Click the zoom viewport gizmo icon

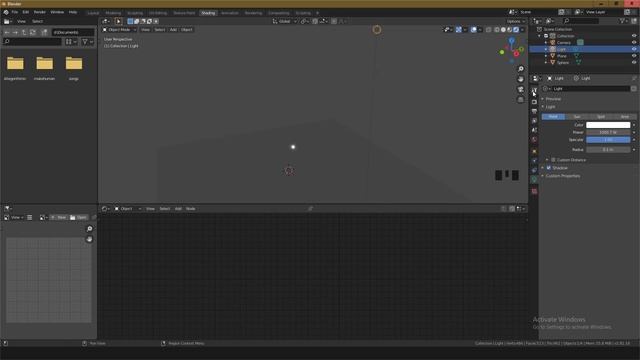(x=521, y=69)
